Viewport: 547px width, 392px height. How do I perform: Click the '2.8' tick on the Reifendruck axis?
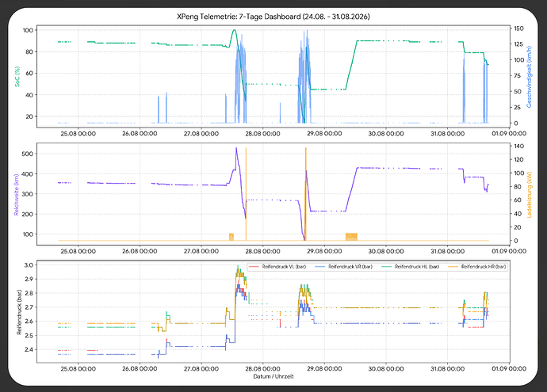click(x=29, y=293)
